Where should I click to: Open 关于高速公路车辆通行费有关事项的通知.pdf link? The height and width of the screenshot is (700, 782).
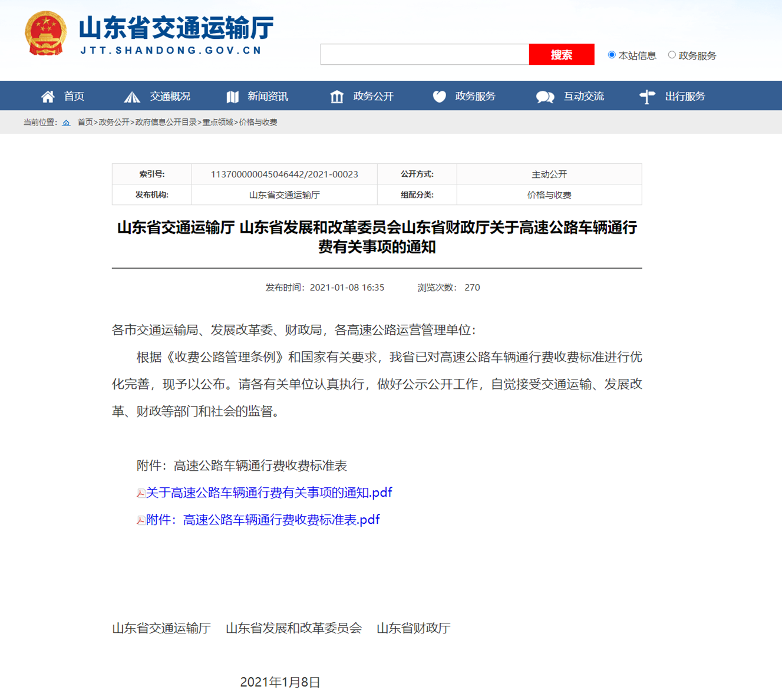[269, 493]
